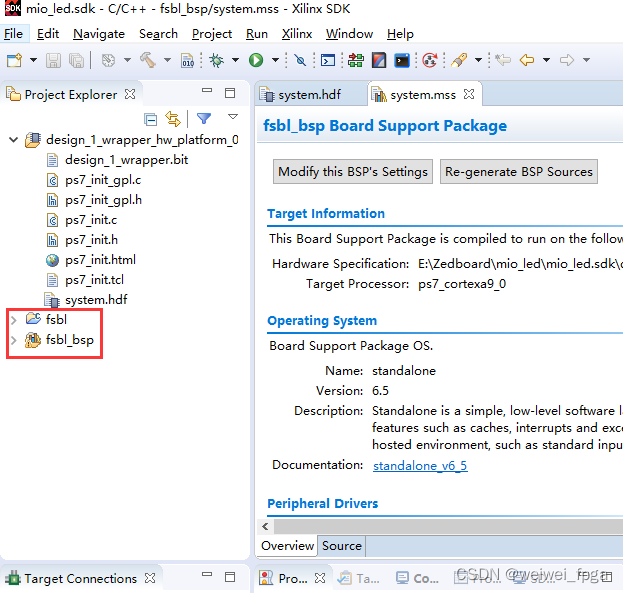Collapse design_1_wrapper_hw_platform_0 tree node
This screenshot has width=623, height=593.
point(14,140)
